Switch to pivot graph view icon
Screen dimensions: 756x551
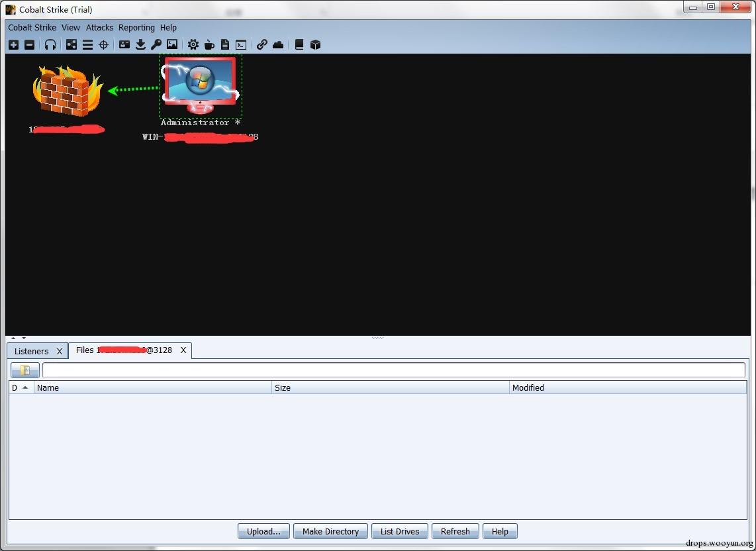[x=71, y=45]
